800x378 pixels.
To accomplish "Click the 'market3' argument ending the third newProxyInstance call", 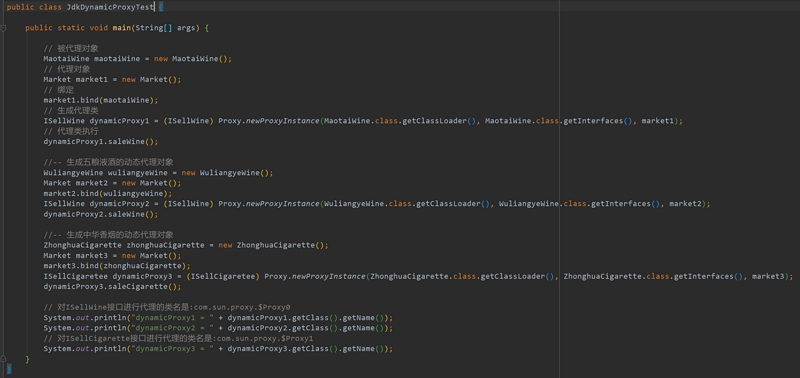I will tap(767, 276).
